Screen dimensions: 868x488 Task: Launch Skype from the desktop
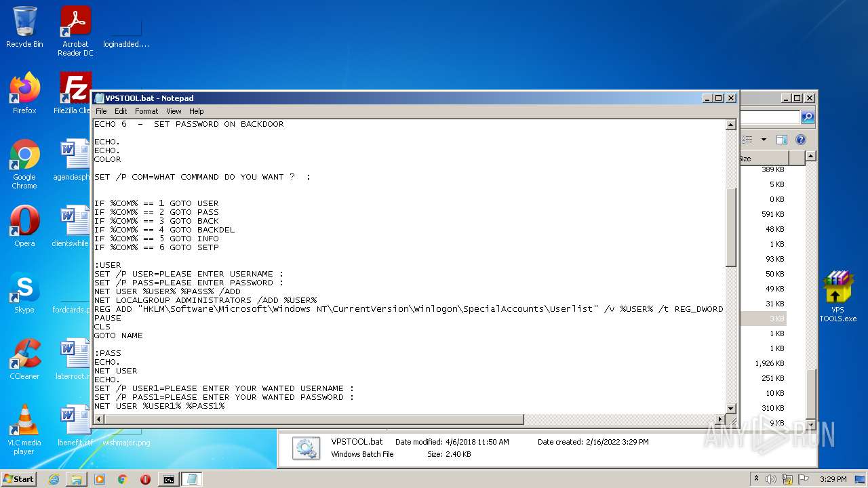click(x=24, y=292)
